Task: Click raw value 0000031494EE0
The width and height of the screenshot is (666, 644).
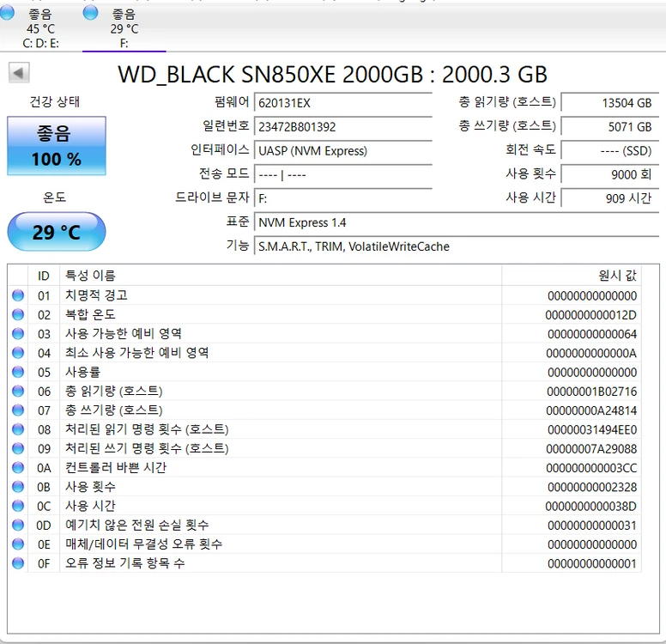Action: 592,429
